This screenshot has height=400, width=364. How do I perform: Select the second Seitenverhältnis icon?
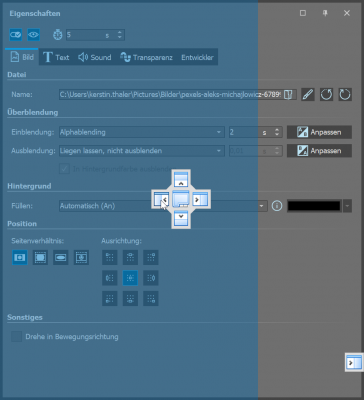point(40,258)
